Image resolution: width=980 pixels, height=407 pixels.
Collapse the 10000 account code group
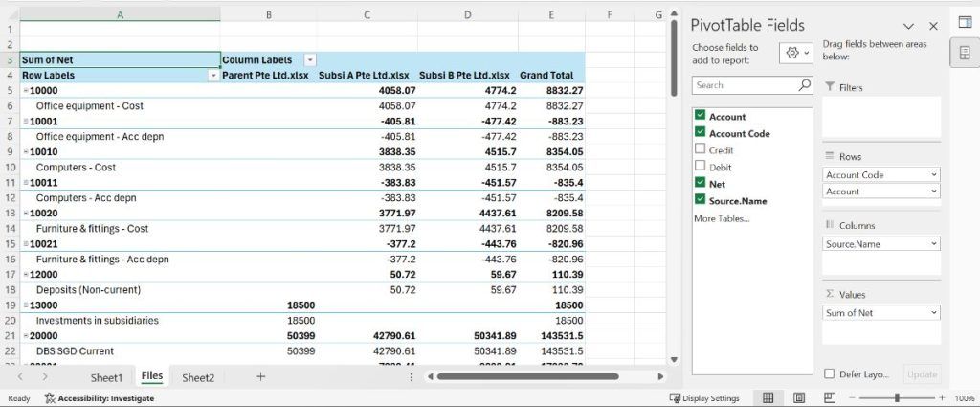click(26, 91)
